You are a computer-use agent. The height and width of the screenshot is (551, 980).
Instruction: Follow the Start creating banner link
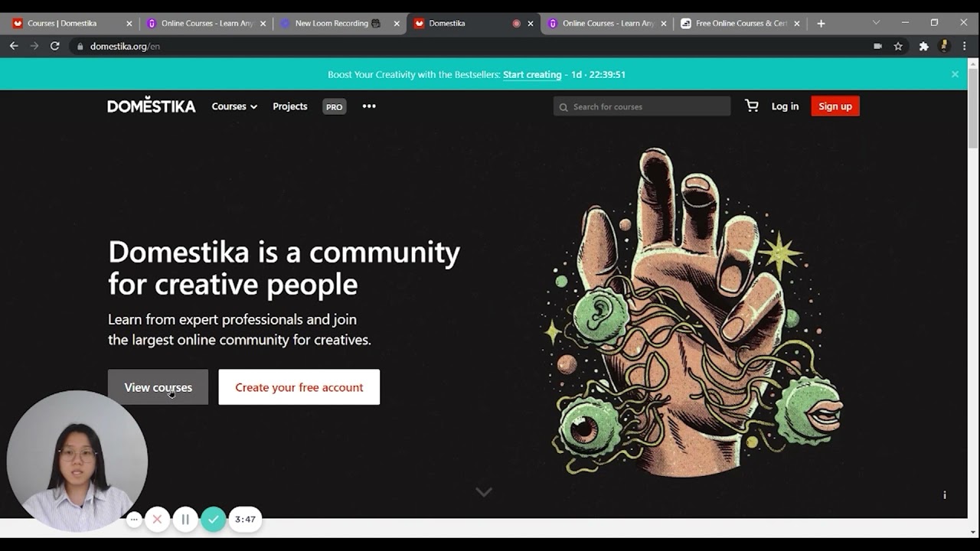point(532,74)
